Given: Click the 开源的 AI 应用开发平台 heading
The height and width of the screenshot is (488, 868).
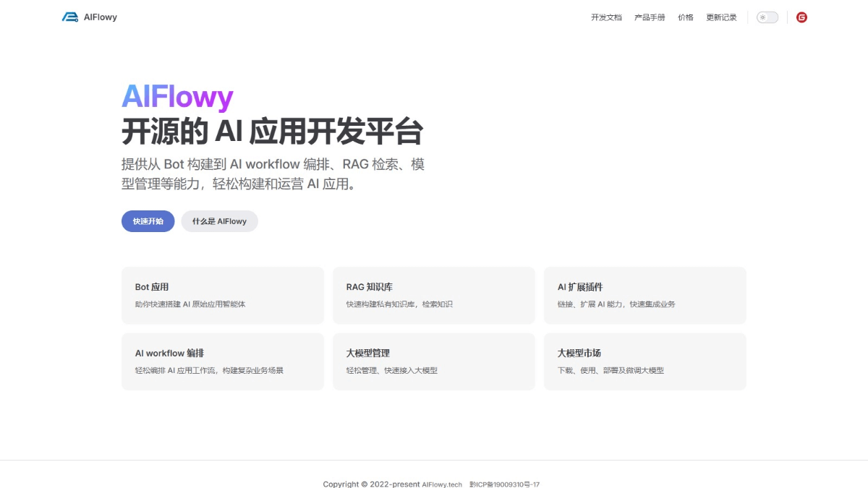Looking at the screenshot, I should 273,132.
